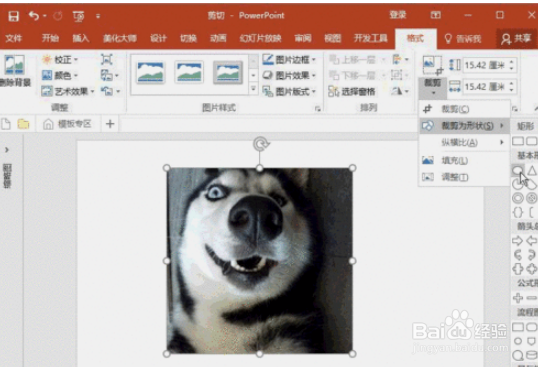Click 下移一层 send backward
Screen dimensions: 538x367
pos(357,75)
